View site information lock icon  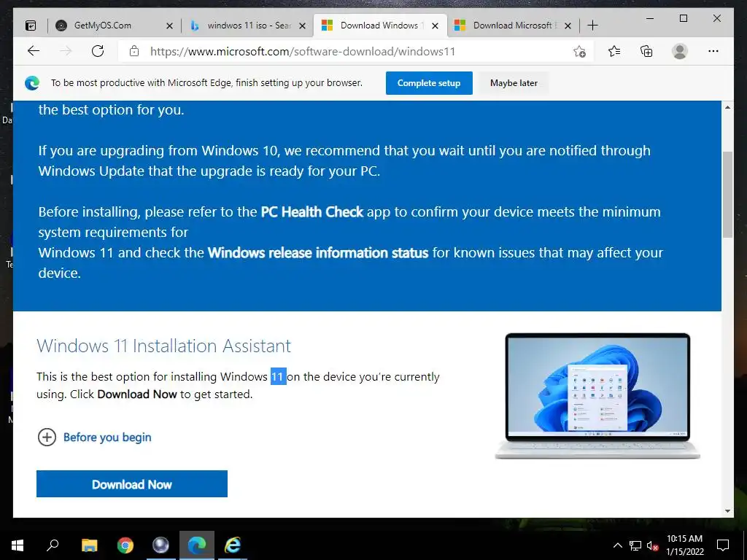134,51
